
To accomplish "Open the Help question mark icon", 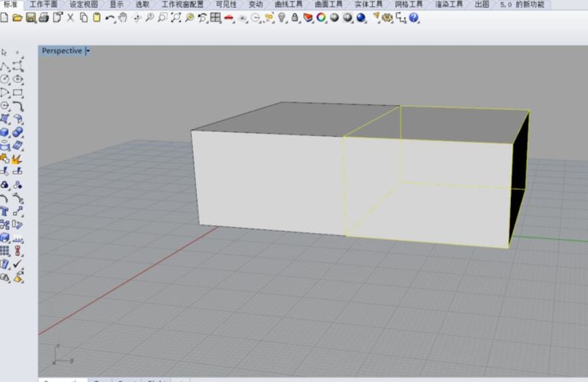I will click(x=413, y=18).
